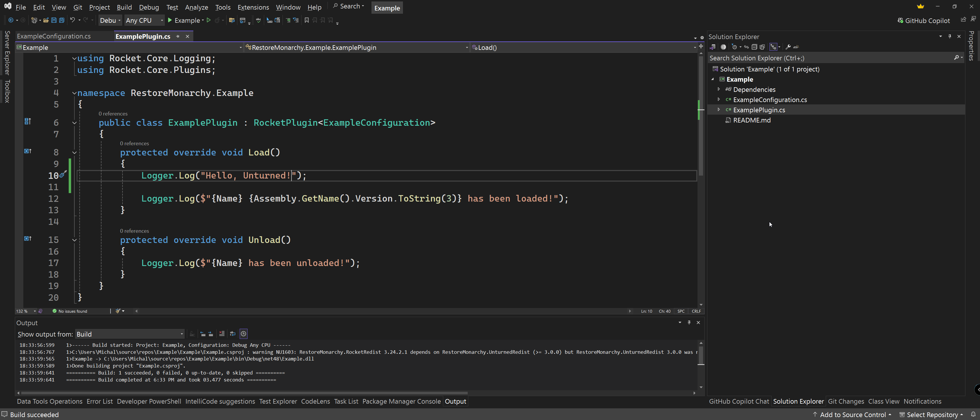
Task: Clear all text in Output window
Action: point(222,334)
